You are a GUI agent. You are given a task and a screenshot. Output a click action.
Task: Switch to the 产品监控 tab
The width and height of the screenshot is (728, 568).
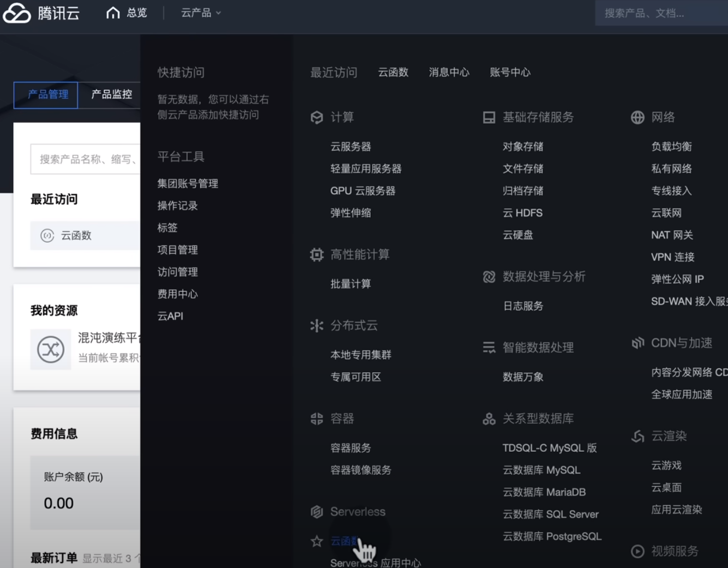pos(111,94)
